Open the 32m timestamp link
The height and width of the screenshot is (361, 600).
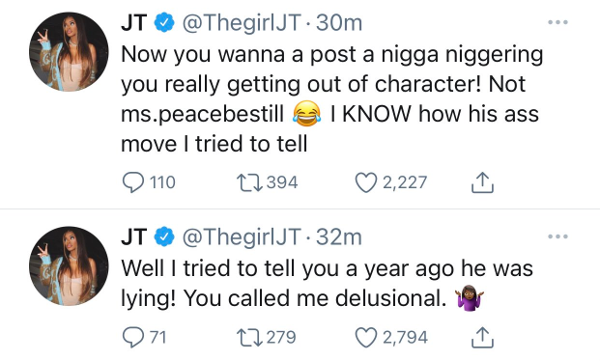coord(339,237)
